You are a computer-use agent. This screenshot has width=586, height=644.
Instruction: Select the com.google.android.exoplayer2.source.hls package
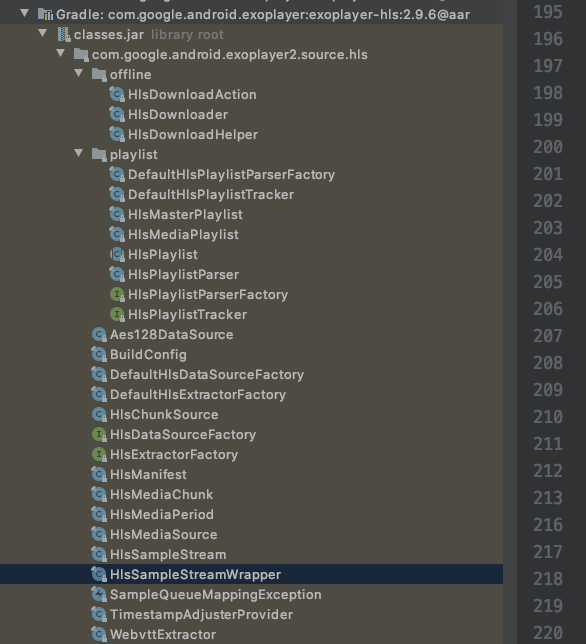pyautogui.click(x=230, y=55)
